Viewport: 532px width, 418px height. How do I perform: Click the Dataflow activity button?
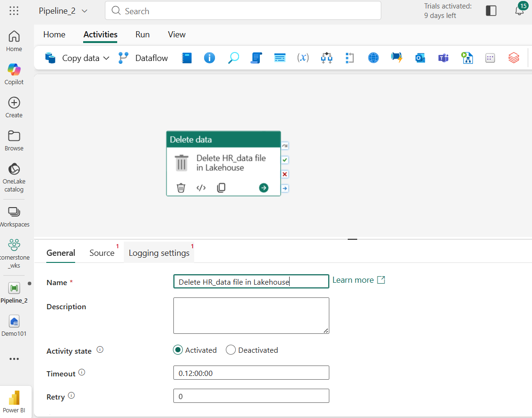pos(143,58)
